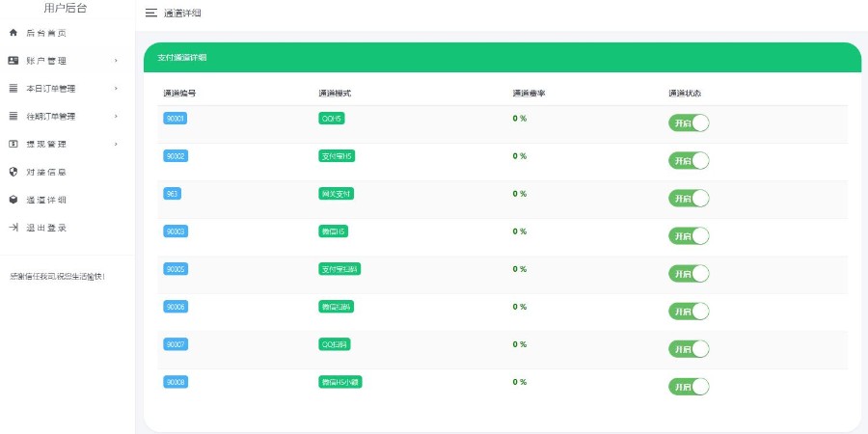Image resolution: width=868 pixels, height=434 pixels.
Task: Click the list icon for 本日订单管理
Action: click(x=14, y=89)
